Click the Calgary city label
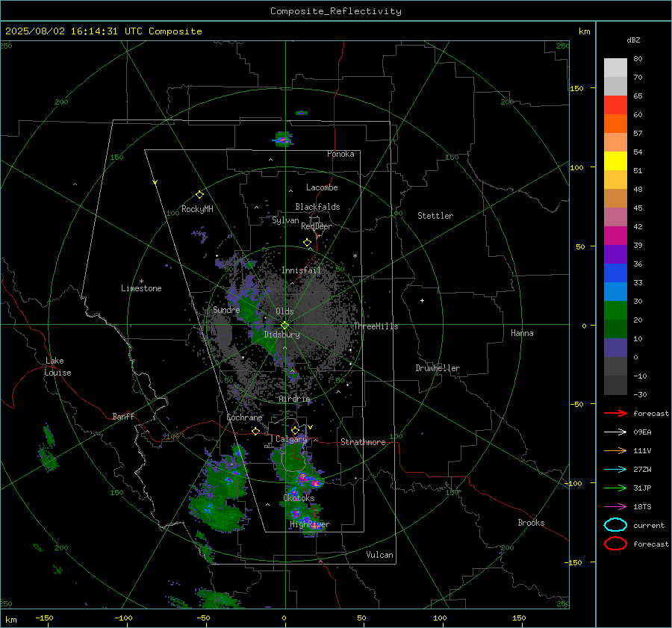The height and width of the screenshot is (628, 672). pyautogui.click(x=291, y=439)
